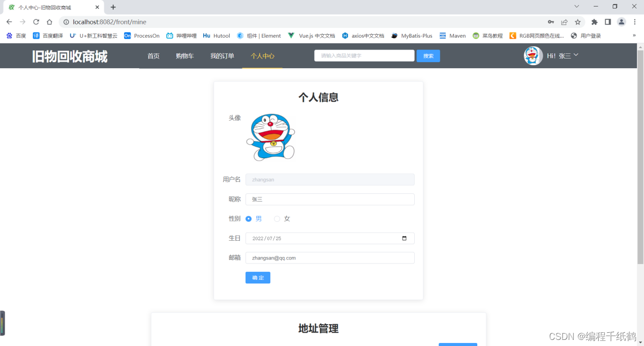Viewport: 644px width, 346px height.
Task: Expand more bookmarks chevron
Action: [634, 36]
